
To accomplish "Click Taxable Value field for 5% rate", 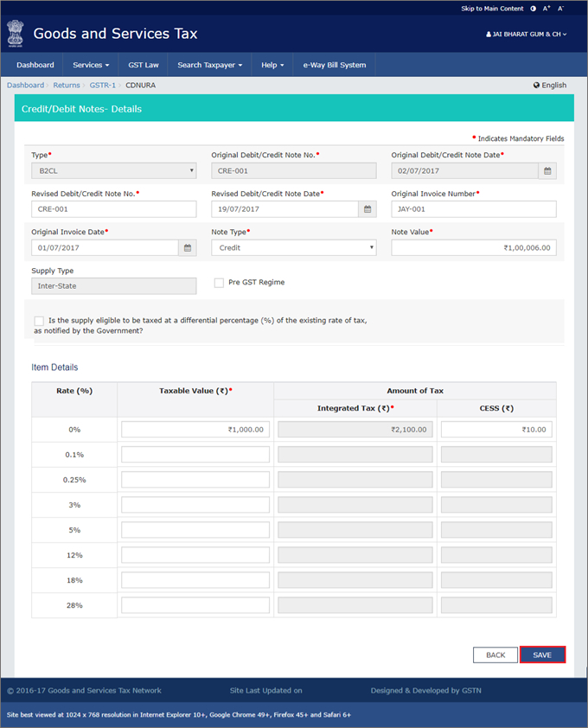I will 195,530.
